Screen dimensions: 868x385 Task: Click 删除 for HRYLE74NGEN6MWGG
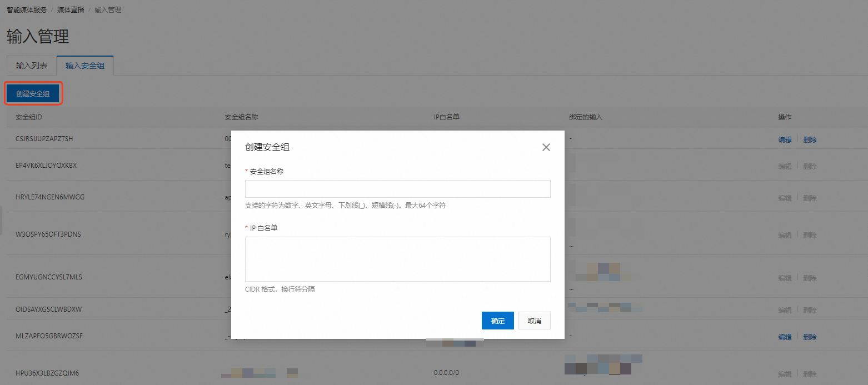pyautogui.click(x=810, y=198)
